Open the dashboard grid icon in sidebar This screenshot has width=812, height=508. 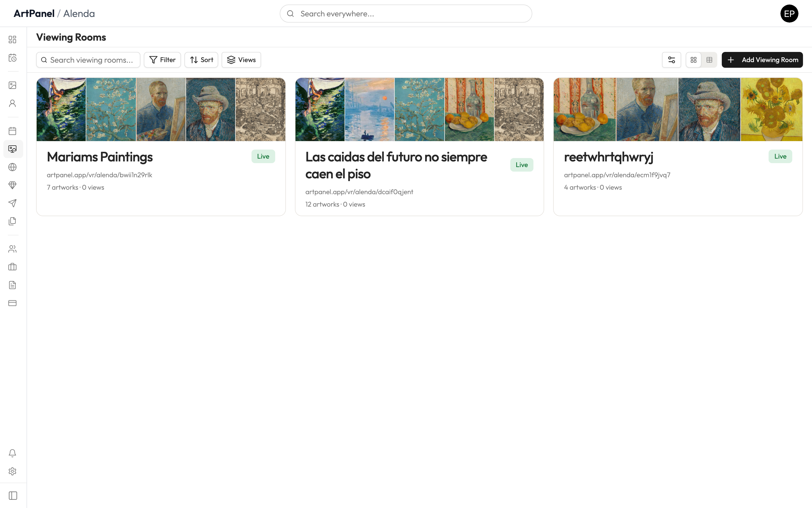click(x=12, y=40)
